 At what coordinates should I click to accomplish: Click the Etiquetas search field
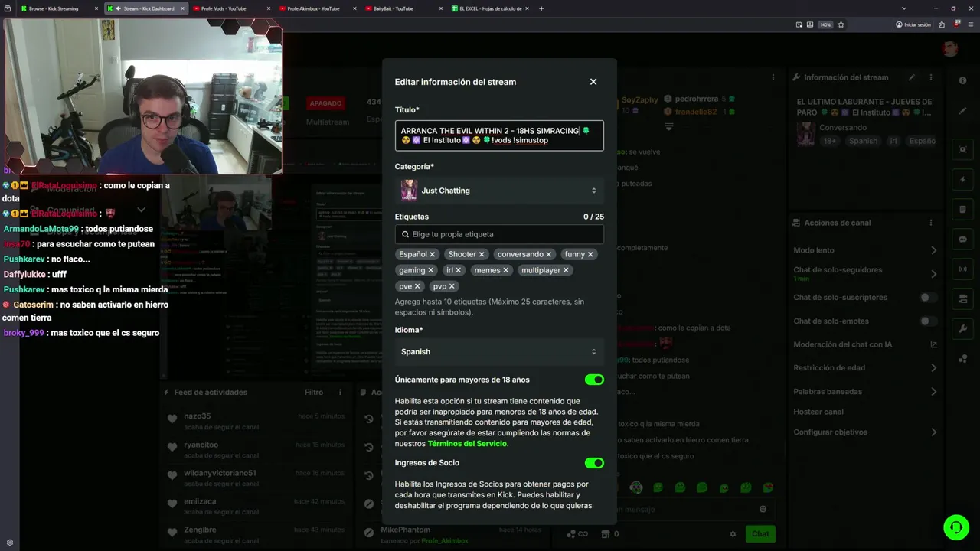tap(499, 234)
